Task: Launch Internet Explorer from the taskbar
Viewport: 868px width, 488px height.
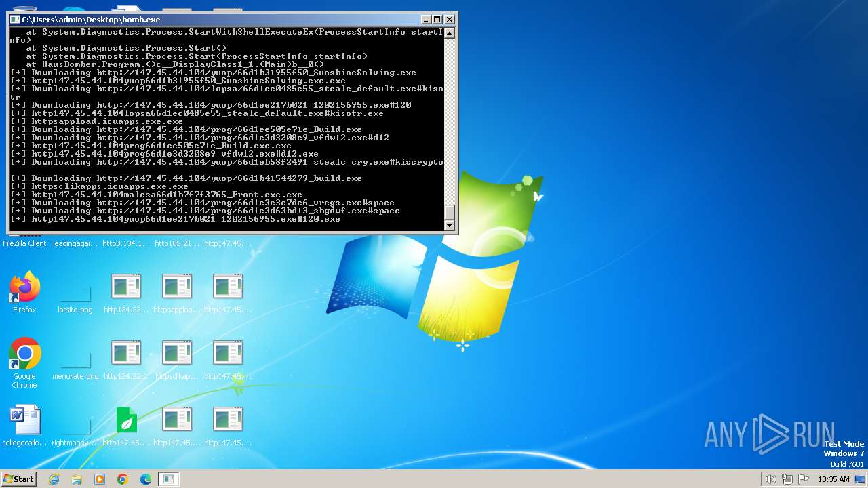Action: click(54, 479)
